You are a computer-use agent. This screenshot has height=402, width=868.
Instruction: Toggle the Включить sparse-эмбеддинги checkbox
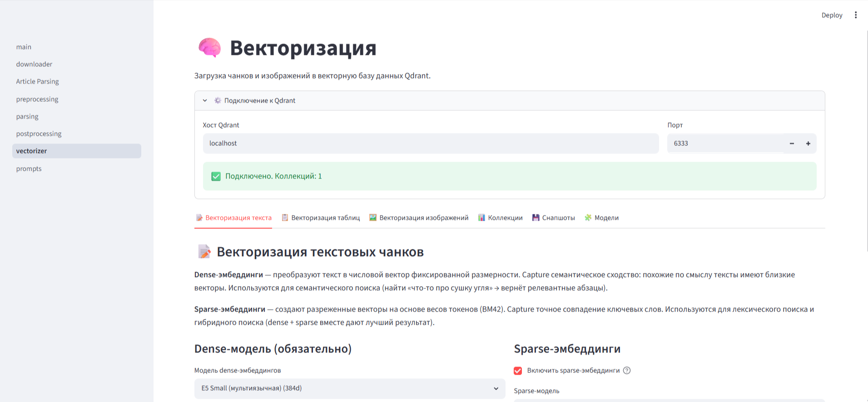click(518, 371)
